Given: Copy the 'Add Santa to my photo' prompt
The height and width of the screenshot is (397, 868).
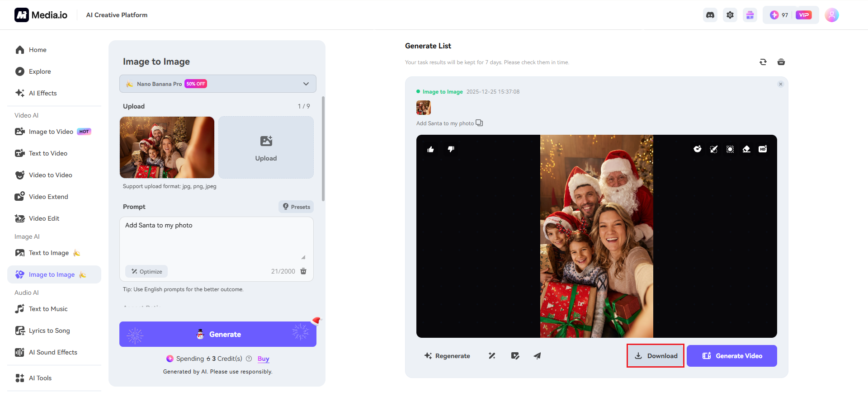Looking at the screenshot, I should pyautogui.click(x=479, y=123).
